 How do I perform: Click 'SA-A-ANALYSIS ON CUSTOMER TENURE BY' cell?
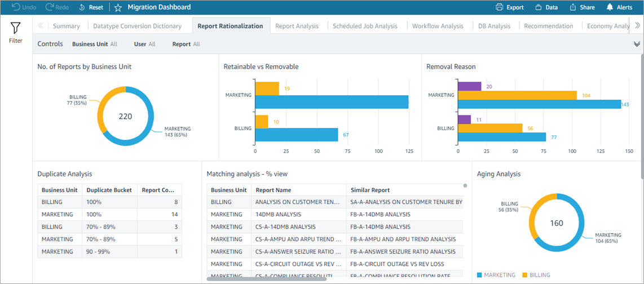(x=404, y=202)
